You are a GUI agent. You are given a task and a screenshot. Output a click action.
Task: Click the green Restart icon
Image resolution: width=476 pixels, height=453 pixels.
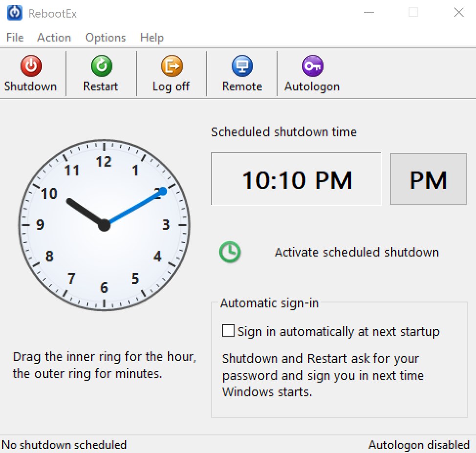click(101, 65)
